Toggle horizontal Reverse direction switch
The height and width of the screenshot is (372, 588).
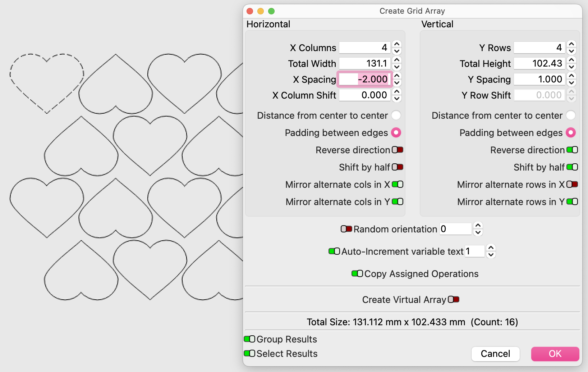[397, 150]
